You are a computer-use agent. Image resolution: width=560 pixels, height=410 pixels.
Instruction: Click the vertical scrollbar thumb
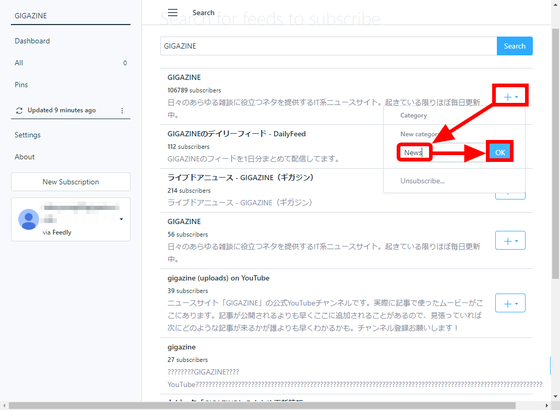555,154
